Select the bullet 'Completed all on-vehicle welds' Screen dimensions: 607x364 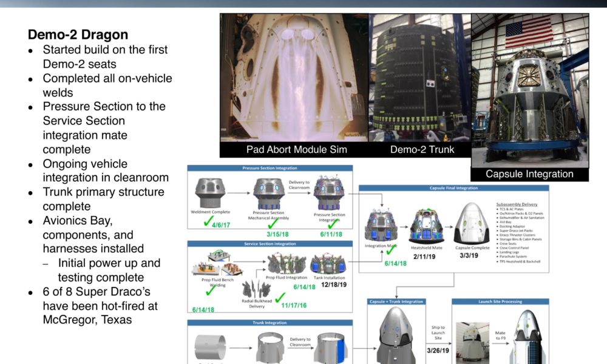pyautogui.click(x=107, y=86)
